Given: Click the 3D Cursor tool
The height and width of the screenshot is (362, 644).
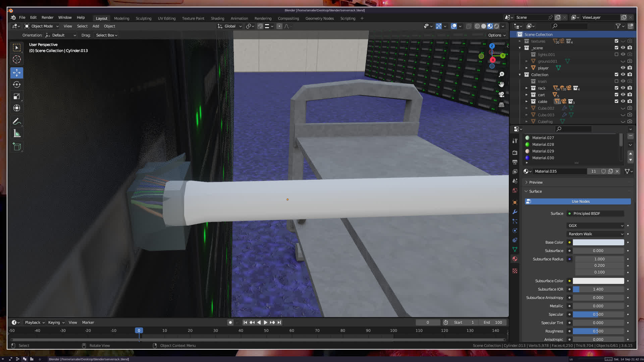Looking at the screenshot, I should tap(17, 60).
